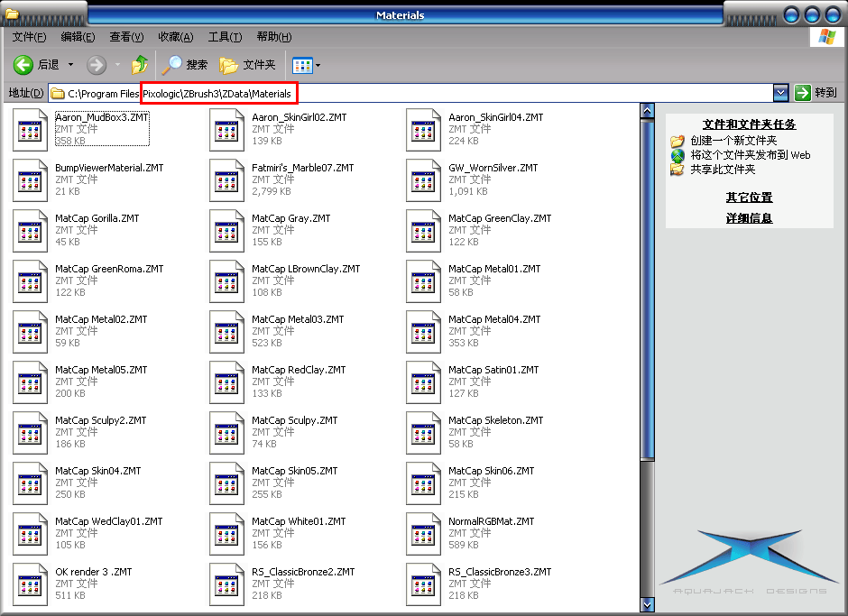
Task: Open the 文件(F) menu
Action: point(29,37)
